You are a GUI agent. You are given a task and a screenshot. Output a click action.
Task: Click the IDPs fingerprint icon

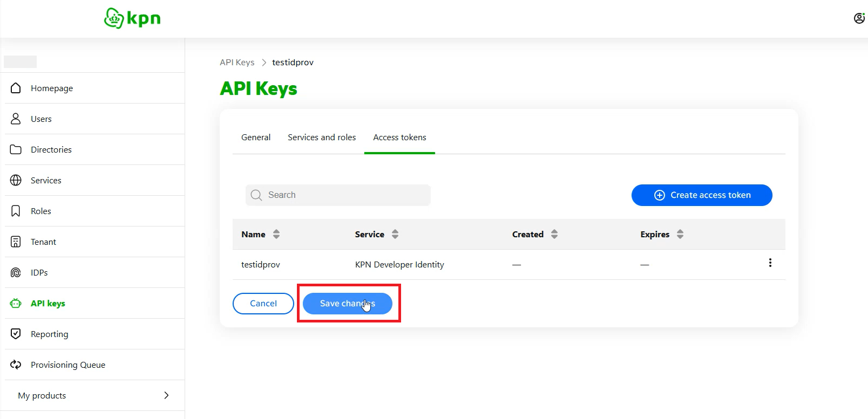pos(16,272)
